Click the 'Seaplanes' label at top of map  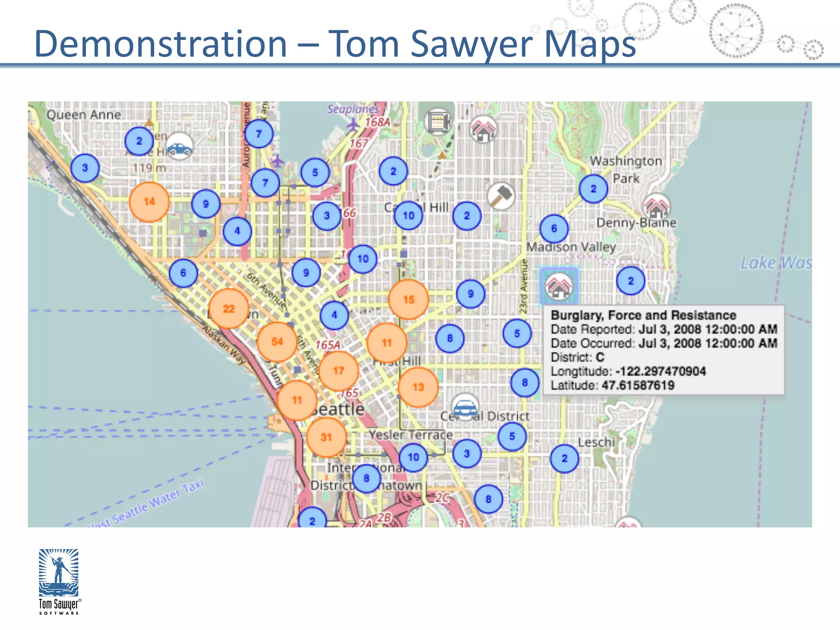click(x=353, y=109)
